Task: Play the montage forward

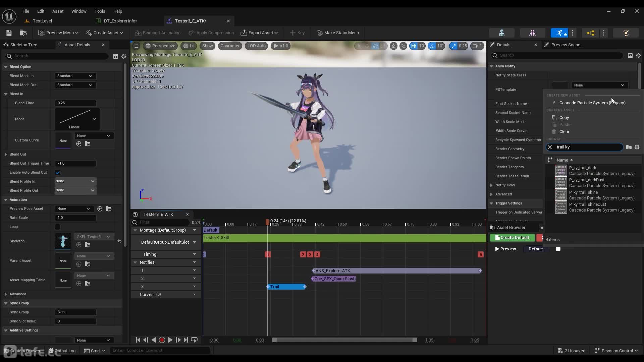Action: (170, 340)
